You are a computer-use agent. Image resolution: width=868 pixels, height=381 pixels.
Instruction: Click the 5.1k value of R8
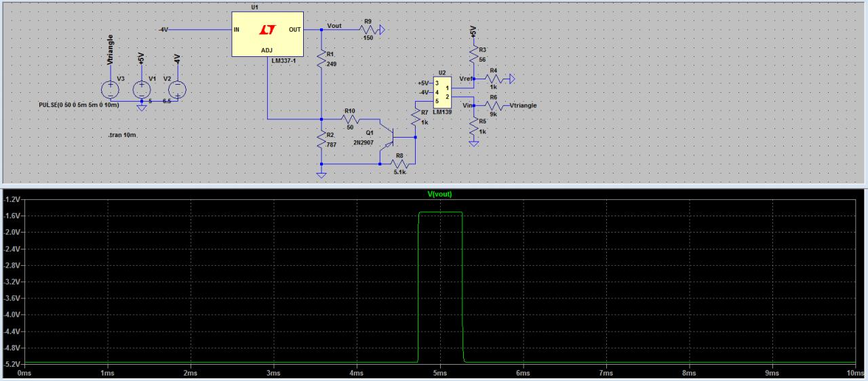(399, 172)
